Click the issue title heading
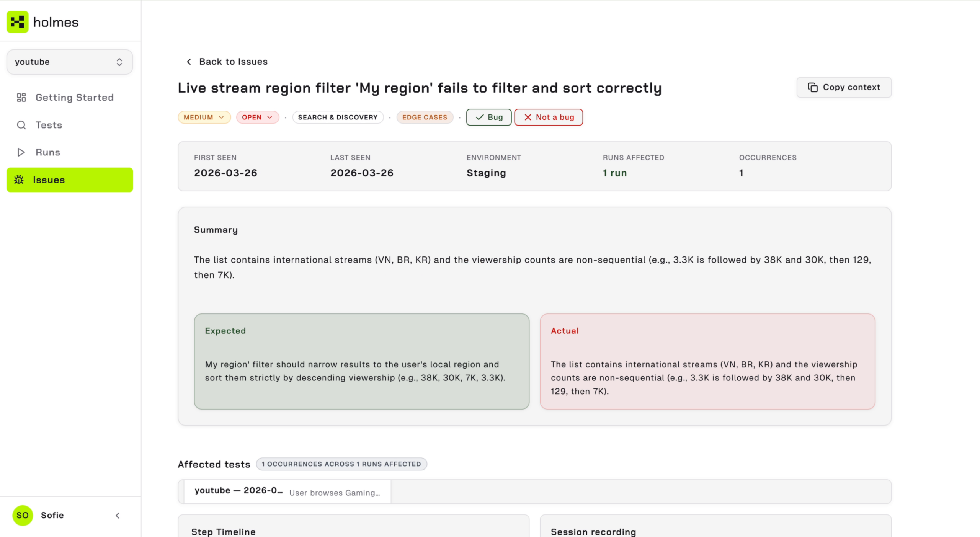This screenshot has width=980, height=537. (420, 88)
